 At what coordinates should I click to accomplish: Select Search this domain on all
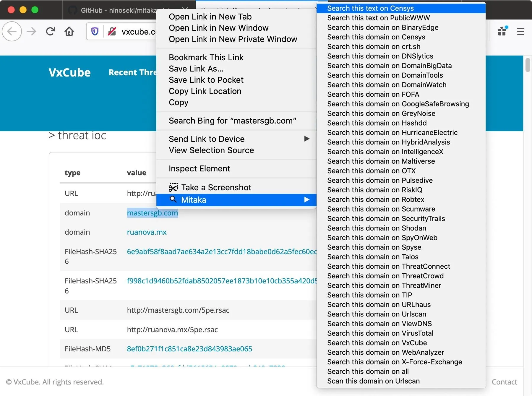[x=401, y=371]
